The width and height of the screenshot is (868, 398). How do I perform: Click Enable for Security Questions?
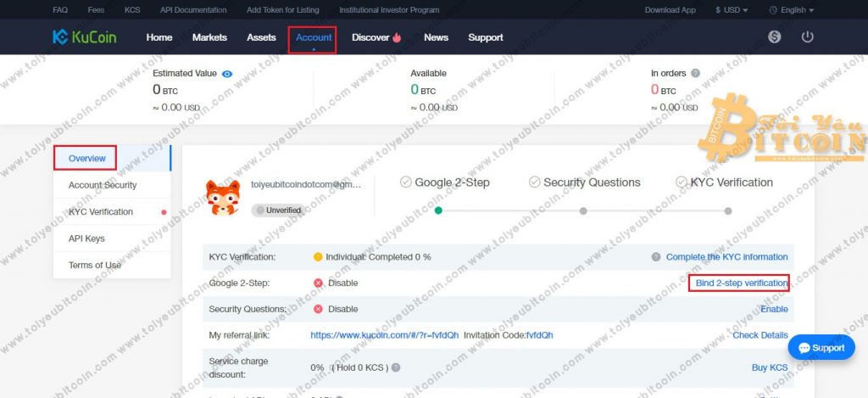[x=774, y=309]
